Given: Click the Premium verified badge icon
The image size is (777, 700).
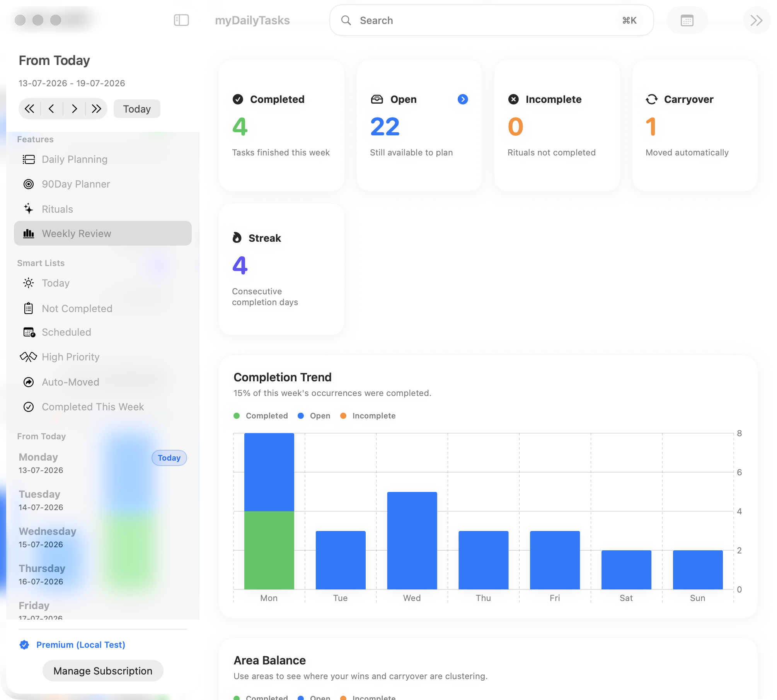Looking at the screenshot, I should click(x=24, y=645).
